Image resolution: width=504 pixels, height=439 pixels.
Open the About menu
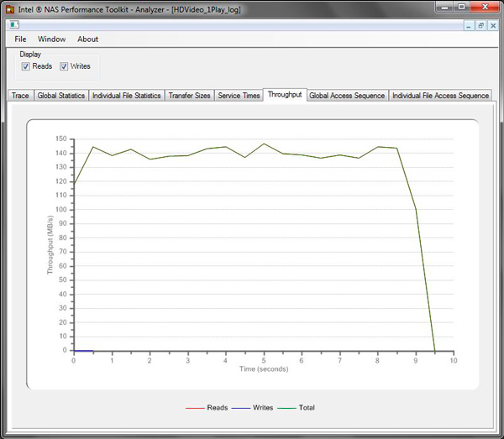click(x=87, y=39)
